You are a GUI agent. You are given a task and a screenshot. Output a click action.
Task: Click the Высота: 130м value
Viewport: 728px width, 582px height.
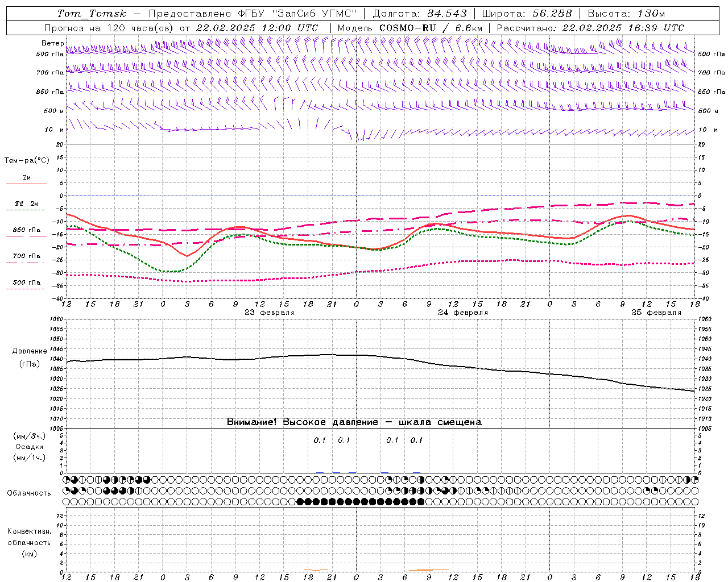626,14
